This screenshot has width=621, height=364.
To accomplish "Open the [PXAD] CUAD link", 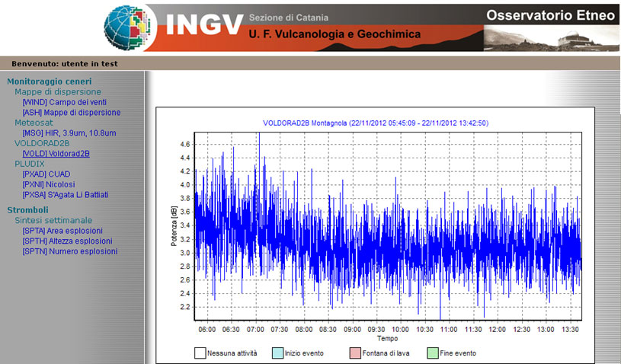I will [x=46, y=174].
